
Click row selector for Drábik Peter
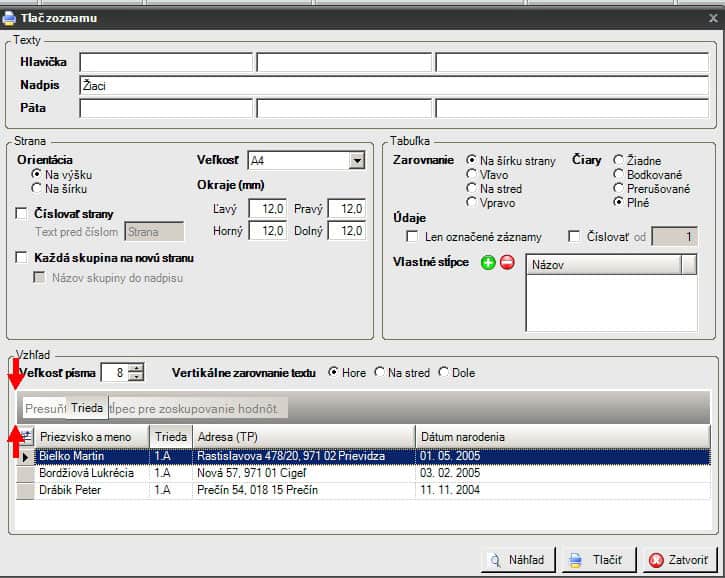pyautogui.click(x=25, y=491)
